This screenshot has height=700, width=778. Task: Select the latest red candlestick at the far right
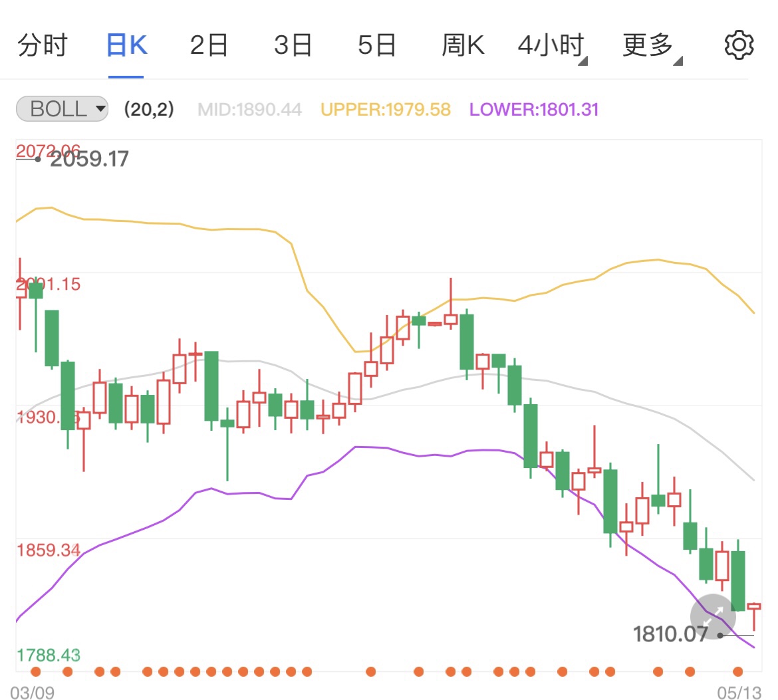[x=753, y=616]
